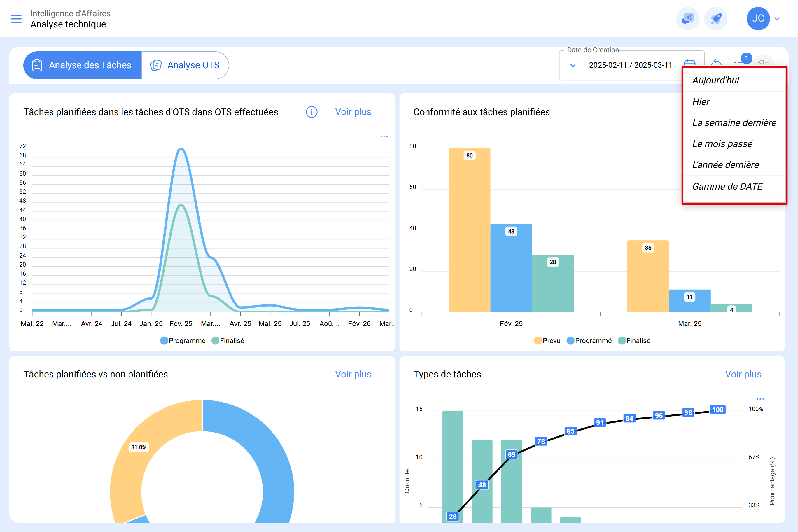Click the Conformité aux tâches planifiées title

point(482,112)
